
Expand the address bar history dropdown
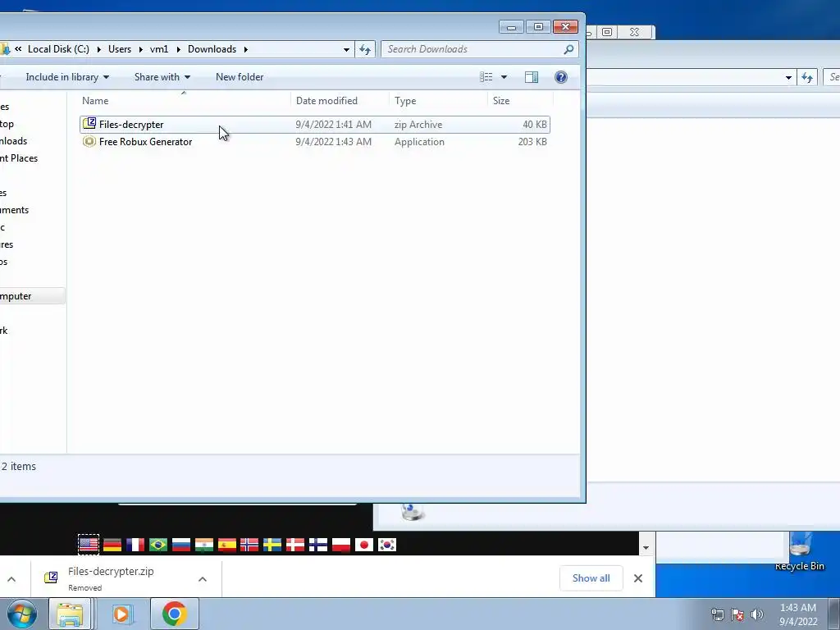[x=347, y=49]
